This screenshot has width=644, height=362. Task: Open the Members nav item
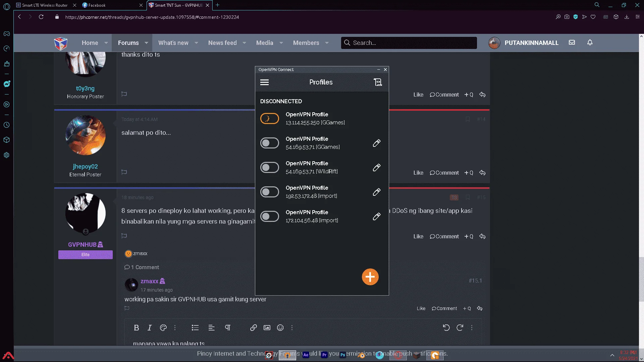pyautogui.click(x=306, y=43)
